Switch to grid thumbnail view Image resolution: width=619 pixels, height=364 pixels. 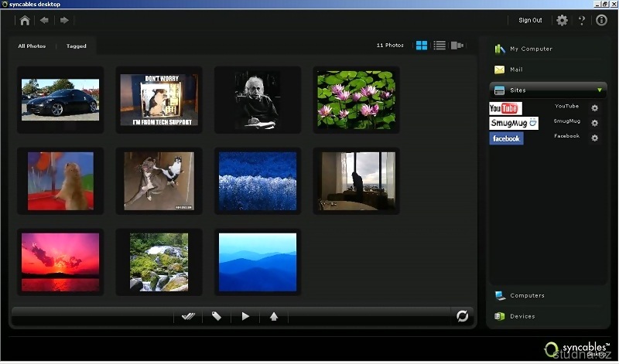coord(422,46)
